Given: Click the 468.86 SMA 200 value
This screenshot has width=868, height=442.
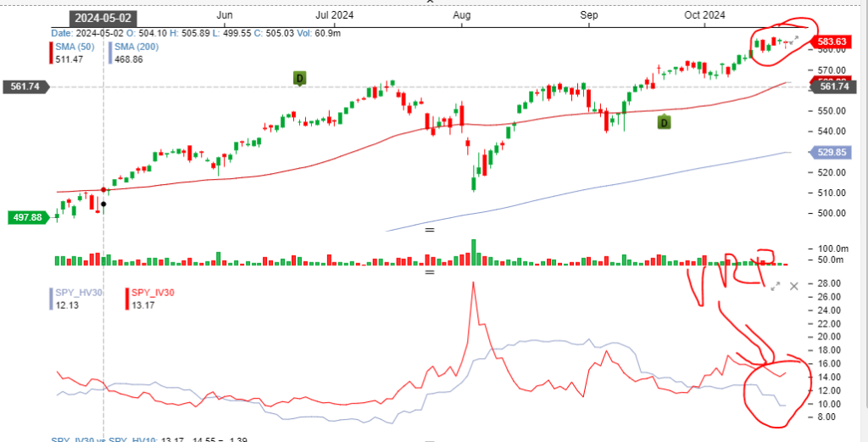Looking at the screenshot, I should click(x=129, y=59).
